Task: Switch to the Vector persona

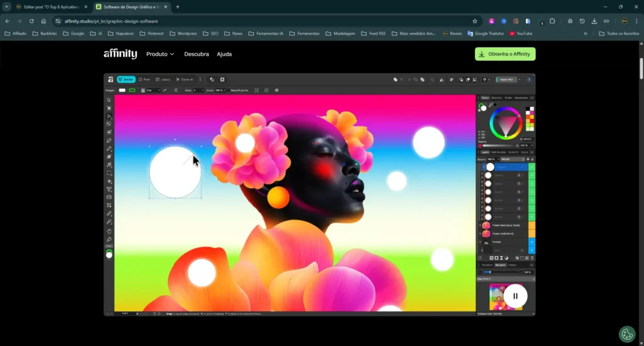Action: click(x=126, y=80)
